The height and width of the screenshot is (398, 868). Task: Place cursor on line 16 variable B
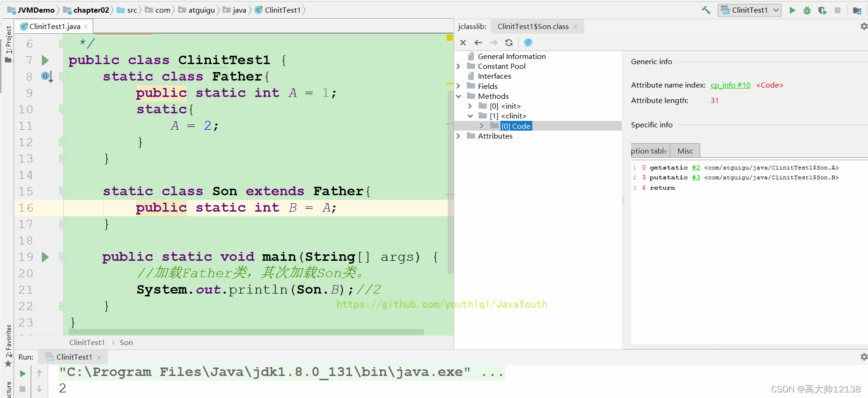tap(293, 207)
